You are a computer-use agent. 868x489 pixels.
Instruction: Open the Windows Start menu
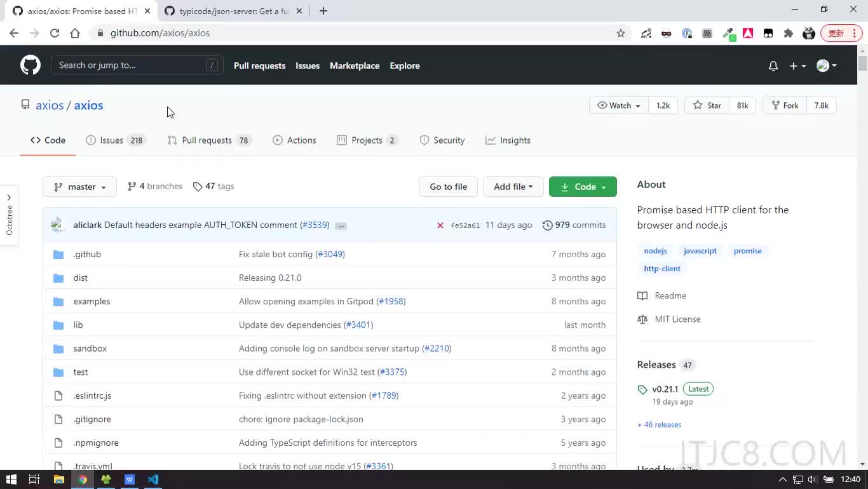pyautogui.click(x=11, y=479)
